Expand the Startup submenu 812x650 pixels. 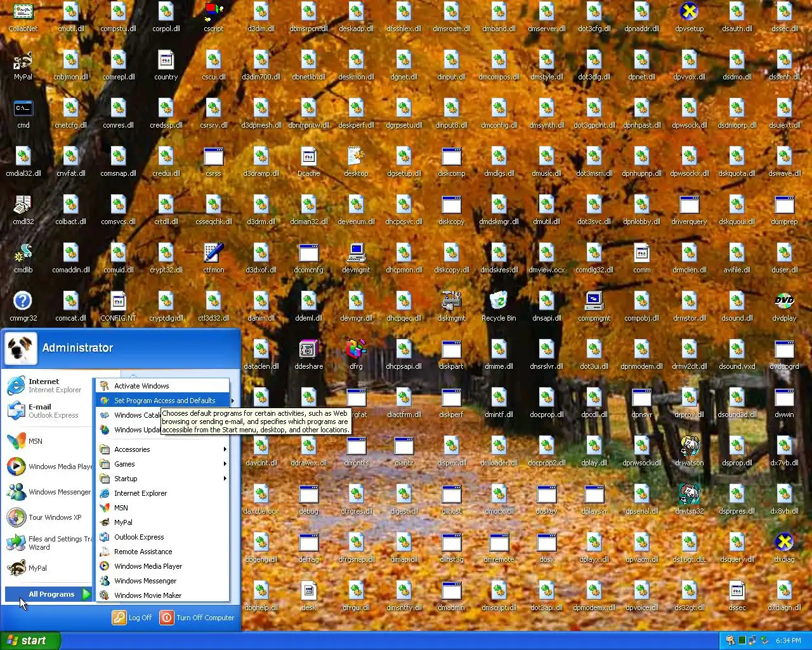pyautogui.click(x=162, y=479)
